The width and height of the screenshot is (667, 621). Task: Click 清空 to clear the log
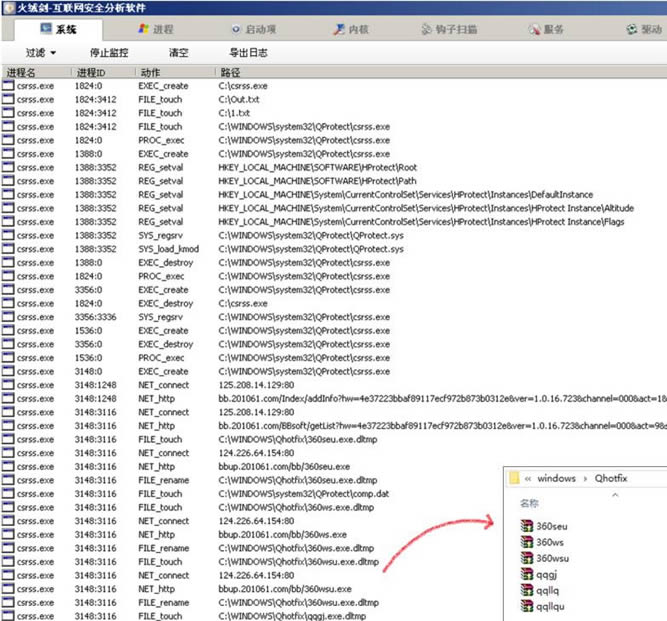pos(179,52)
